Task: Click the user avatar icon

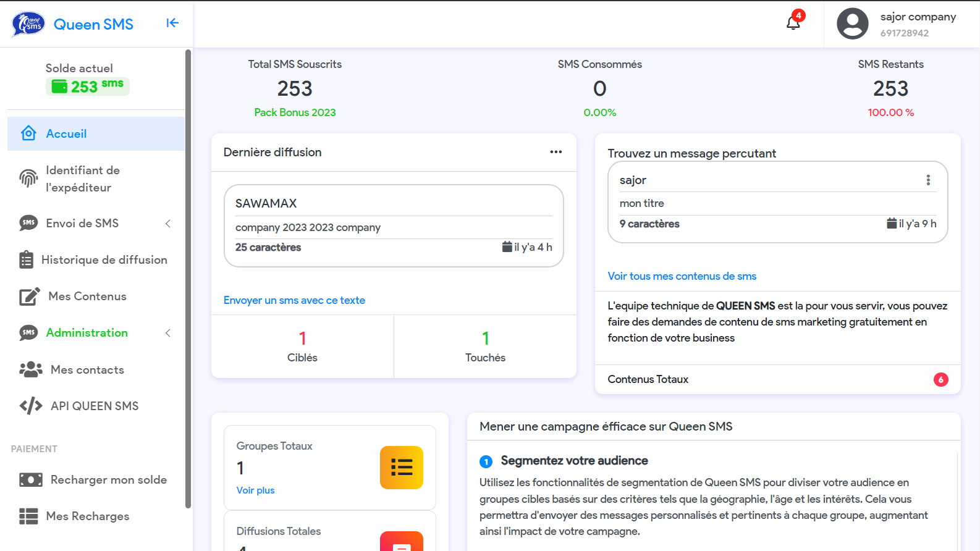Action: (852, 24)
